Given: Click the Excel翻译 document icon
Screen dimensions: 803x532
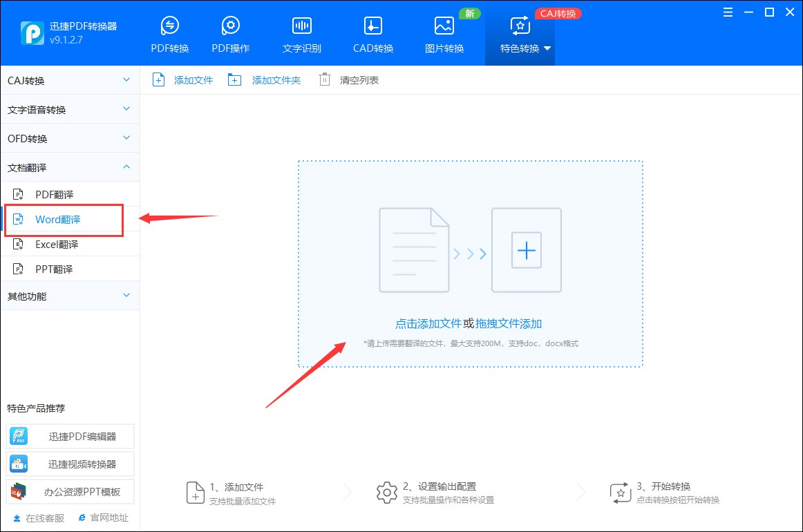Looking at the screenshot, I should (x=18, y=245).
